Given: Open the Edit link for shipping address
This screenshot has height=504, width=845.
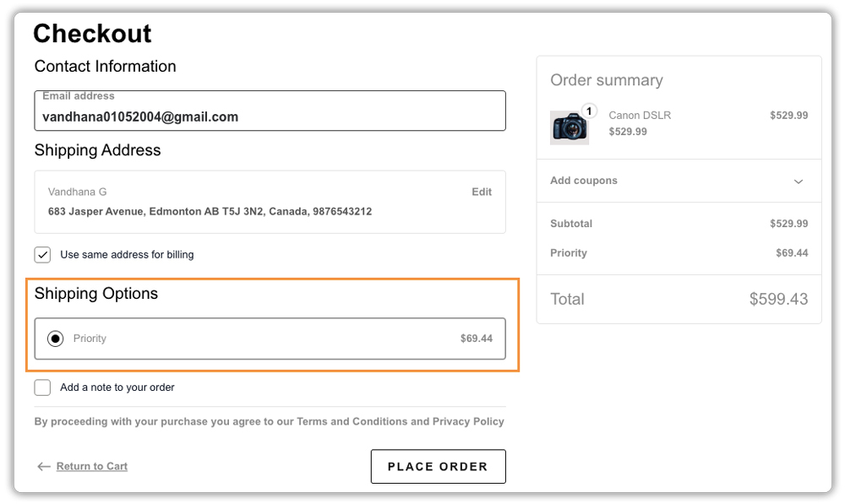Looking at the screenshot, I should (482, 192).
